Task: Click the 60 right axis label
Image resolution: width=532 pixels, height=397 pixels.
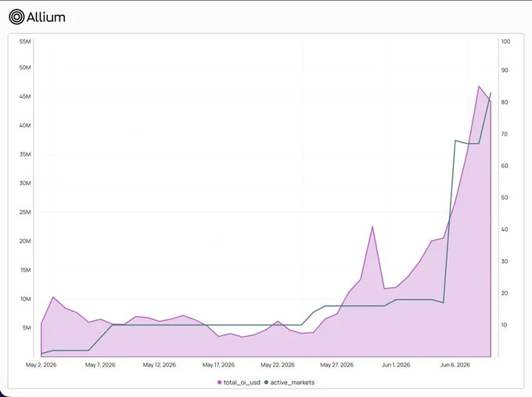Action: [505, 166]
